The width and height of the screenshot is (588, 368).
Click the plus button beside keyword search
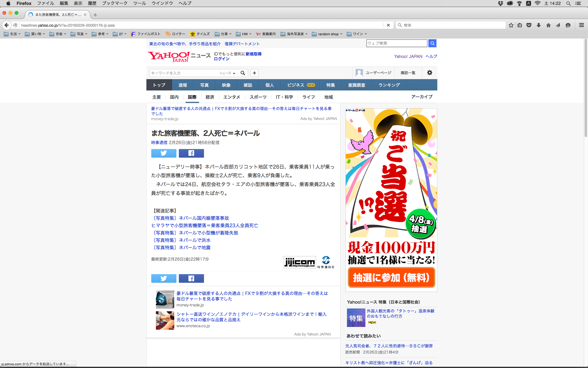(x=254, y=73)
